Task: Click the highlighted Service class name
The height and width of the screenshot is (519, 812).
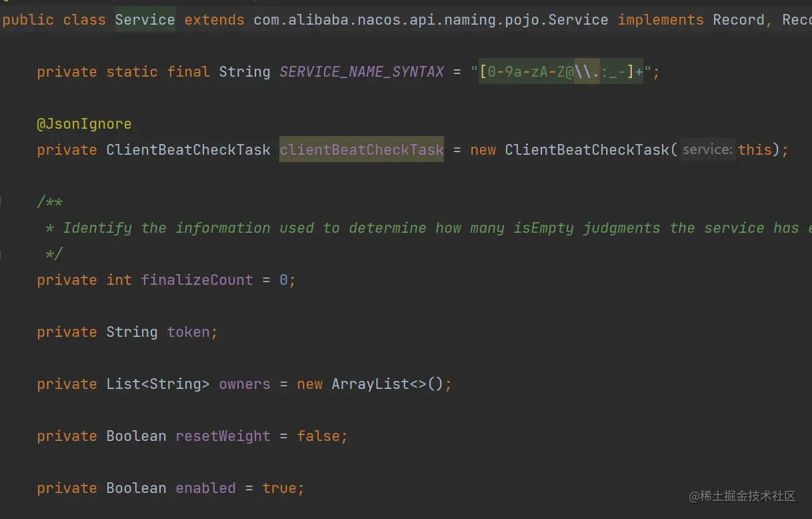Action: [x=145, y=20]
